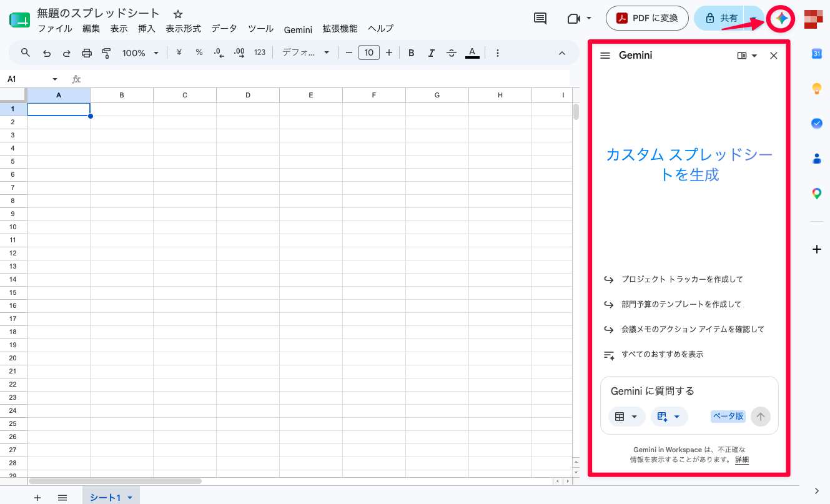Collapse the toolbar menus with chevron
Screen dimensions: 830x504
[x=561, y=53]
